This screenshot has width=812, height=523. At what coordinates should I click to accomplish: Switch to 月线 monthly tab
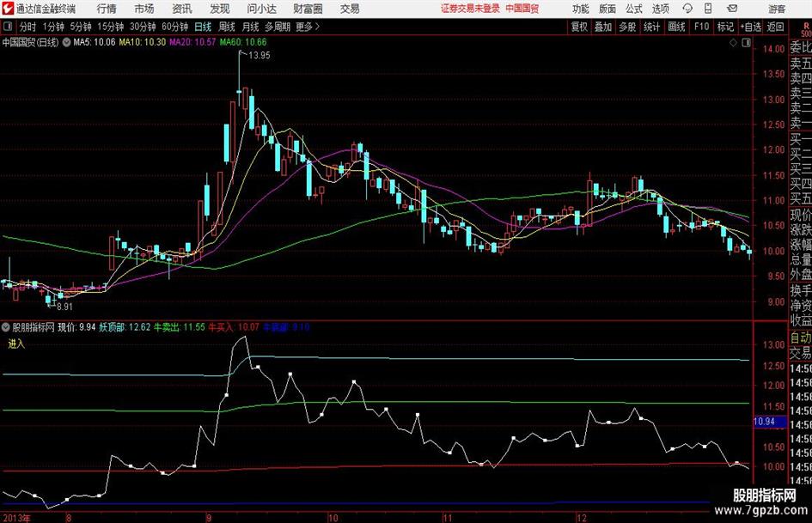point(250,27)
